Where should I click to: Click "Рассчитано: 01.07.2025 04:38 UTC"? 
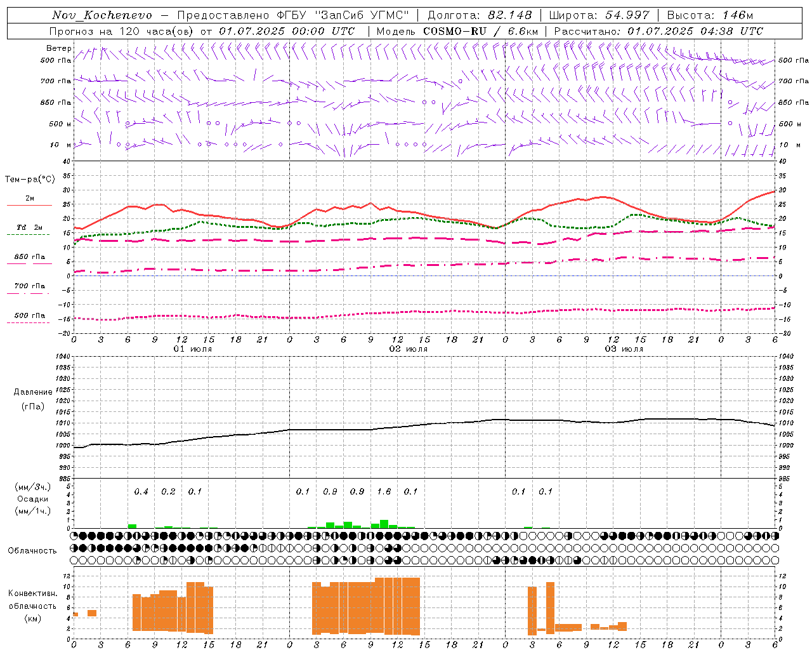(658, 31)
